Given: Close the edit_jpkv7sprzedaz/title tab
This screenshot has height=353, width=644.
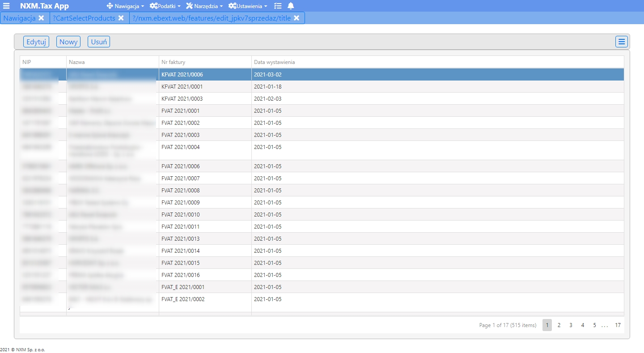Looking at the screenshot, I should [297, 18].
